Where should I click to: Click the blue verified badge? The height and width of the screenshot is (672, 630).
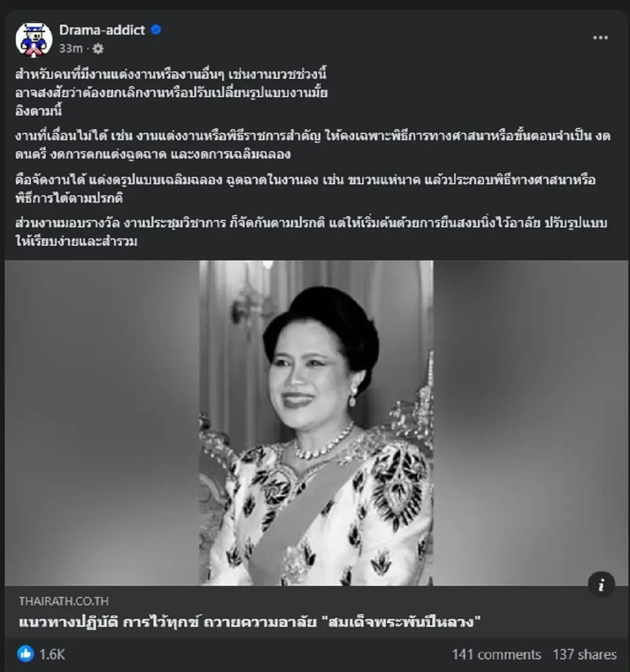click(156, 30)
